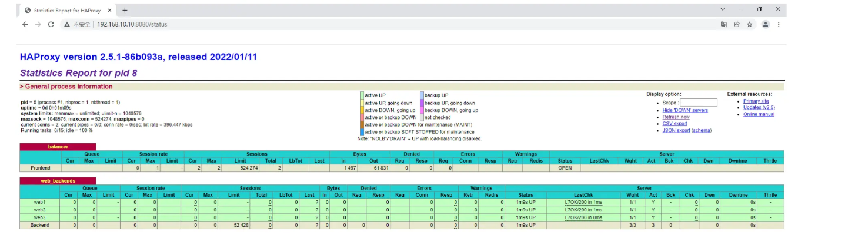Click the uptime = 0d 0h01m09s line
Viewport: 868px width, 238px height.
coord(45,108)
